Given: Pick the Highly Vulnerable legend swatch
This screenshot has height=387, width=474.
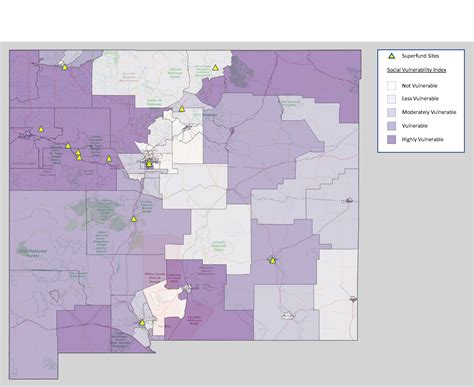Looking at the screenshot, I should pos(391,140).
